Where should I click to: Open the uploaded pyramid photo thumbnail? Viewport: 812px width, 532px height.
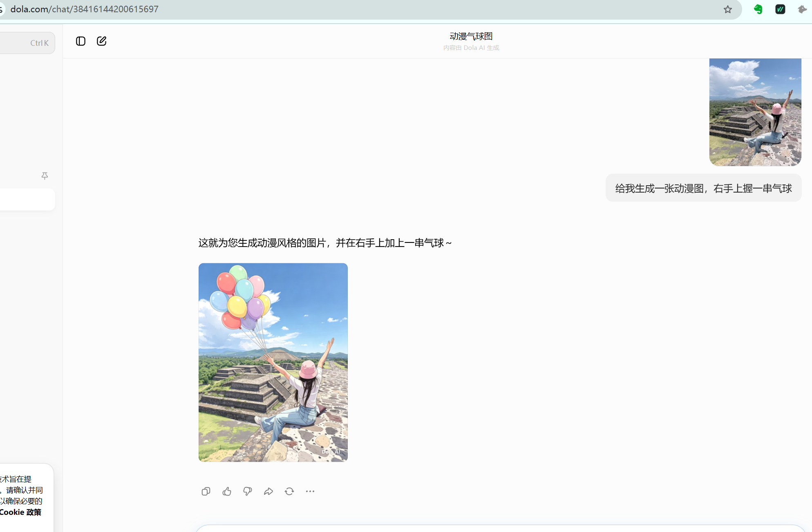(755, 112)
